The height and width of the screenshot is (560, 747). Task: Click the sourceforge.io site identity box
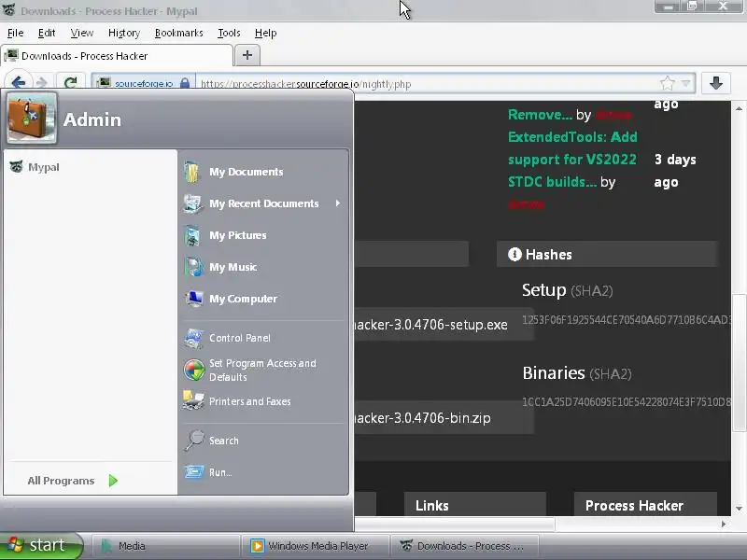coord(143,83)
